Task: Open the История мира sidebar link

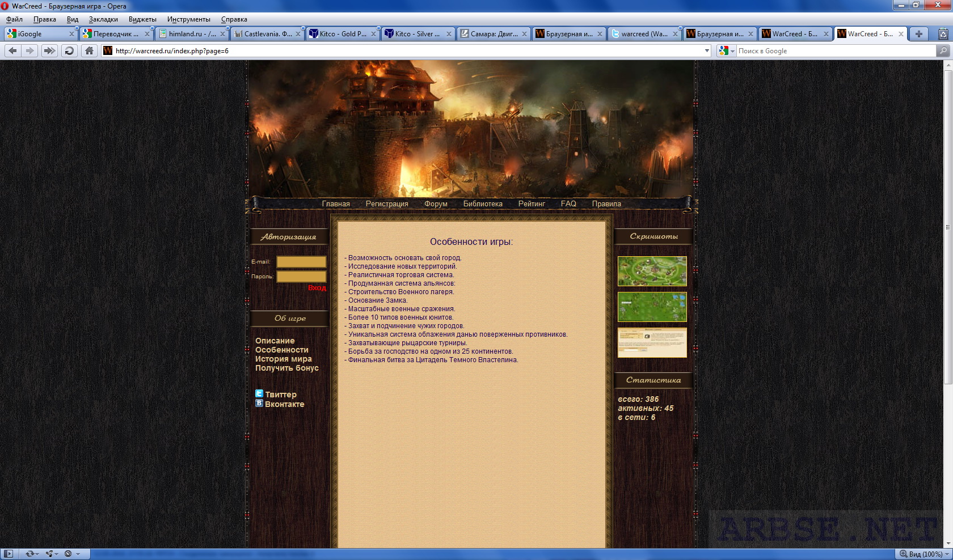Action: pyautogui.click(x=284, y=359)
